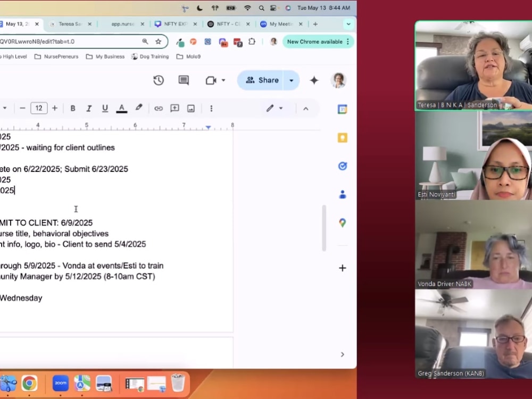Open the Gemini sparkle assistant

[314, 80]
